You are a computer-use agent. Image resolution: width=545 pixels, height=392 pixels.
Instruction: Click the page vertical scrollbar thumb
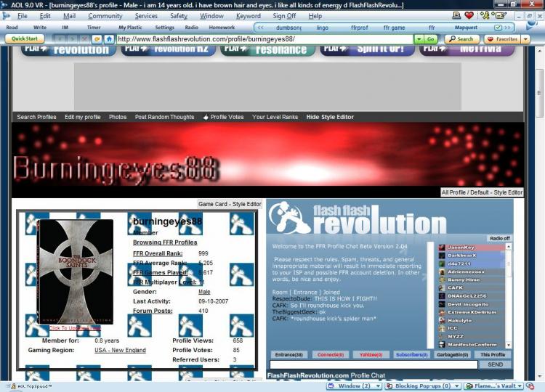click(x=539, y=93)
